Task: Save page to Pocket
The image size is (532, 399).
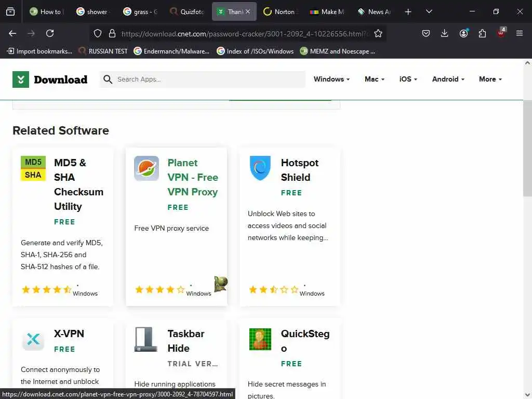Action: 426,33
